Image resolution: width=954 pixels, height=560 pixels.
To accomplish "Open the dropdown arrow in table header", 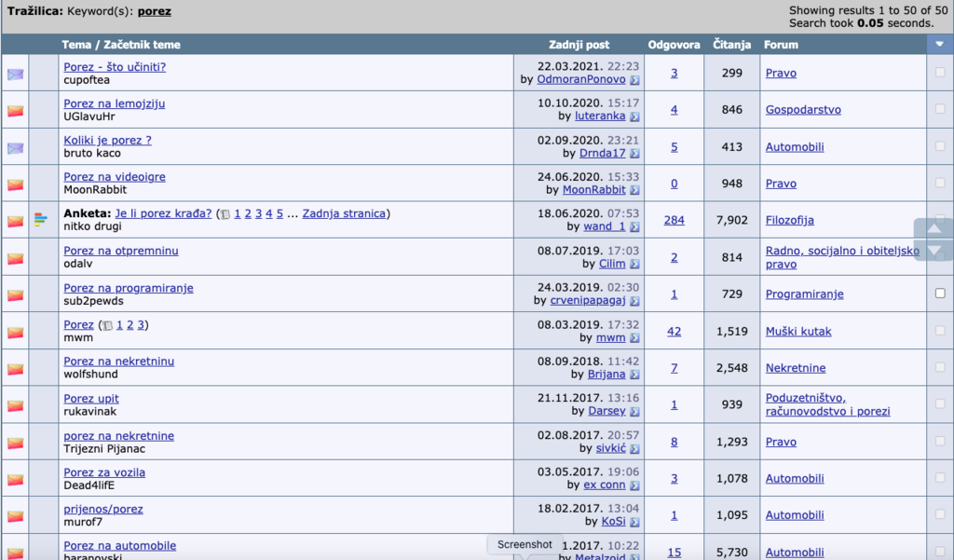I will (x=939, y=44).
